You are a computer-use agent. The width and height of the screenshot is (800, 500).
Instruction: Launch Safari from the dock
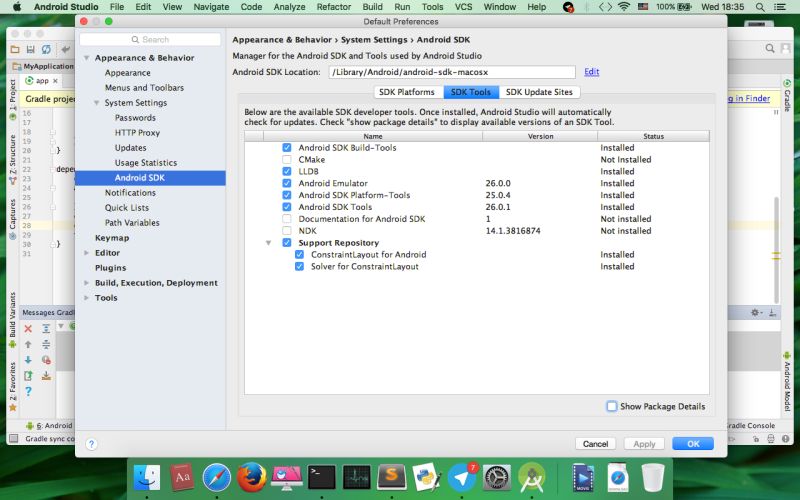(216, 478)
